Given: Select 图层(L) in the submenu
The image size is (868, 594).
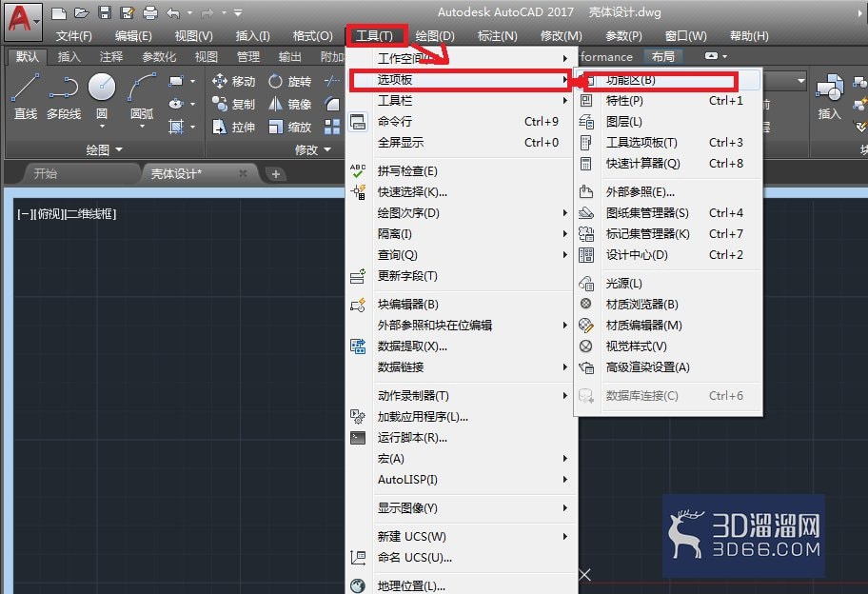Looking at the screenshot, I should pyautogui.click(x=668, y=122).
